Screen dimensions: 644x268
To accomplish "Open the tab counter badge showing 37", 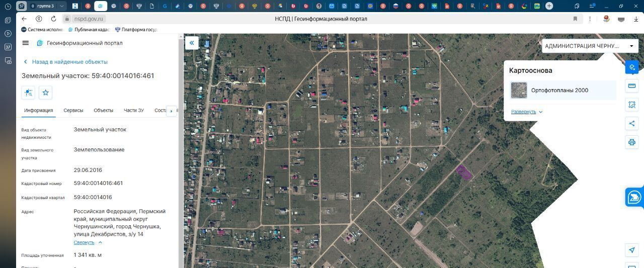I will pyautogui.click(x=22, y=6).
